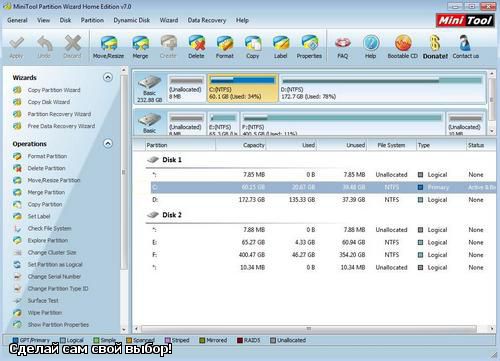Launch Partition Recovery Wizard
This screenshot has height=361, width=500.
(x=59, y=114)
